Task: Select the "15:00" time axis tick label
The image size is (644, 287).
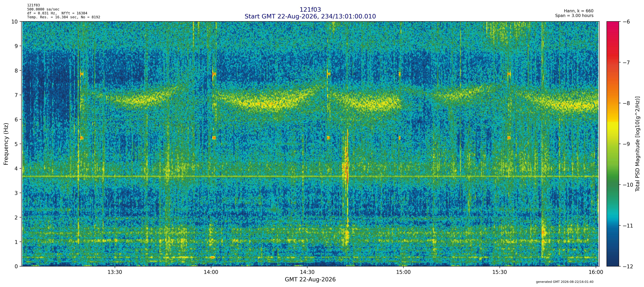Action: [x=403, y=272]
